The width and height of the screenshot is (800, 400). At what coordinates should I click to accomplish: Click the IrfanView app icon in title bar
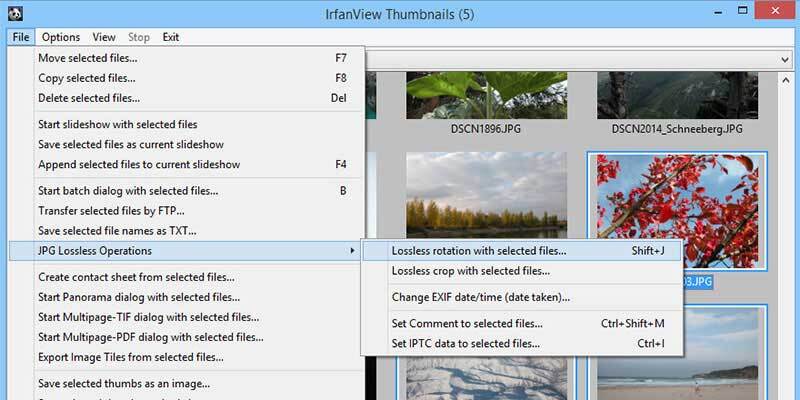[x=15, y=13]
